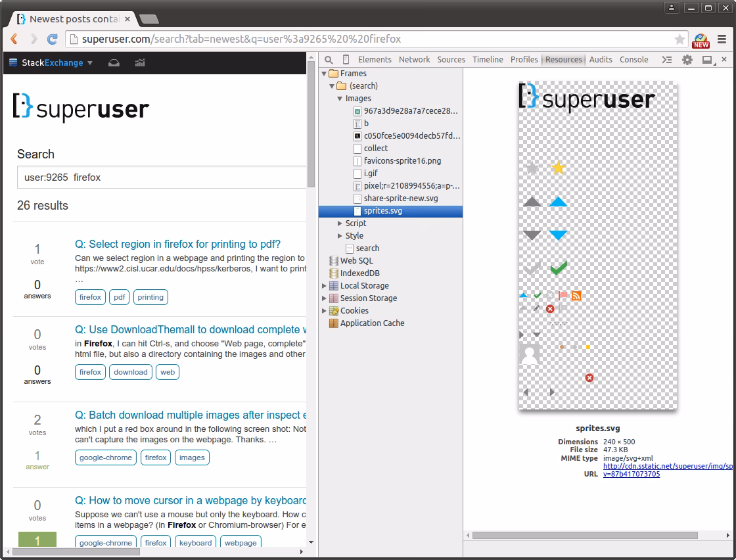The height and width of the screenshot is (560, 736).
Task: Click the download tag
Action: [x=131, y=372]
